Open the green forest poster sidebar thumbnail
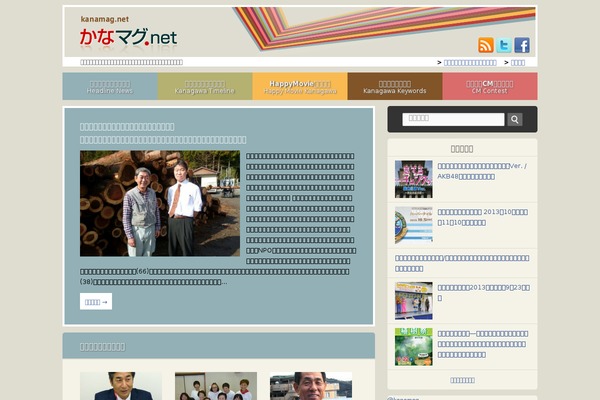600x400 pixels. pyautogui.click(x=414, y=347)
